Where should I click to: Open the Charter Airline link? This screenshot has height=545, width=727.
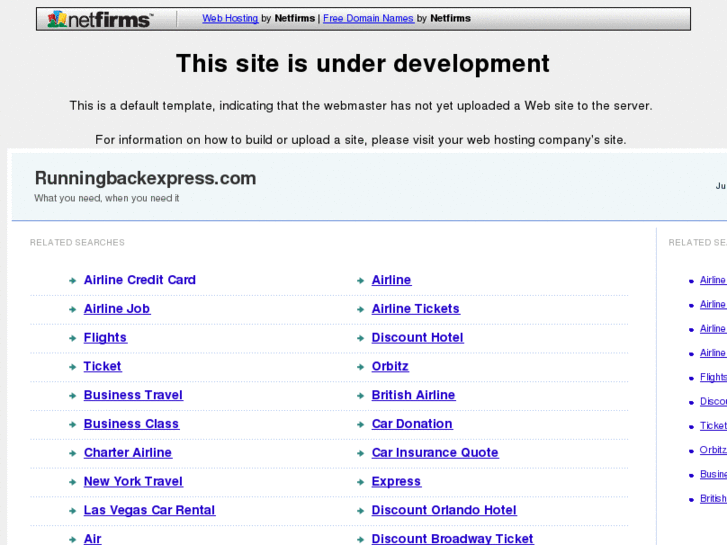click(x=128, y=452)
